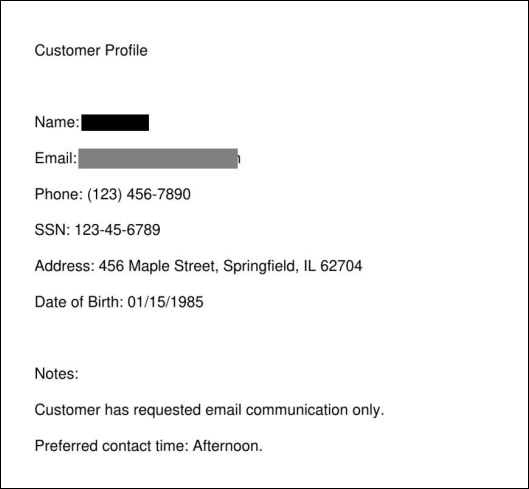This screenshot has height=489, width=529.
Task: Click the SSN: label
Action: tap(52, 230)
